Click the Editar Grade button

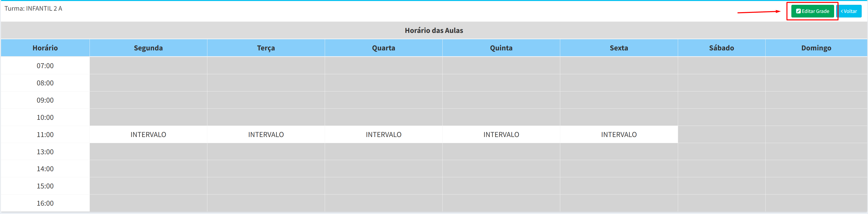coord(812,11)
